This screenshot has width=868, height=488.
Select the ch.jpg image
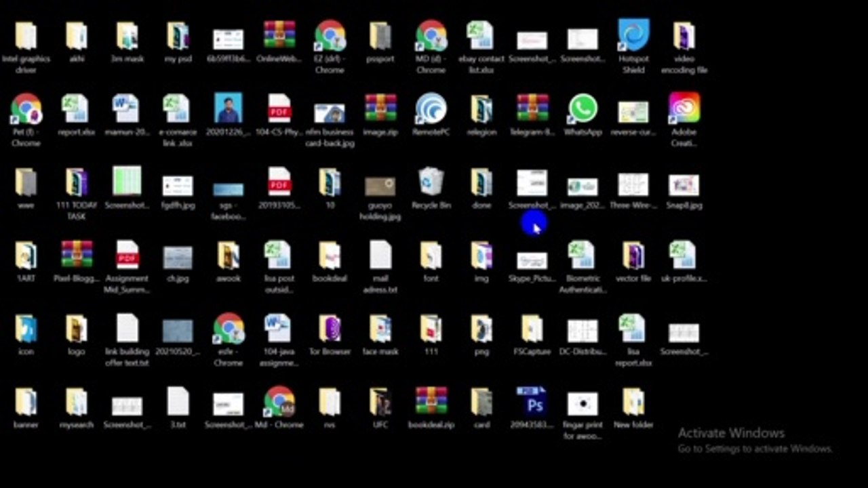coord(178,258)
